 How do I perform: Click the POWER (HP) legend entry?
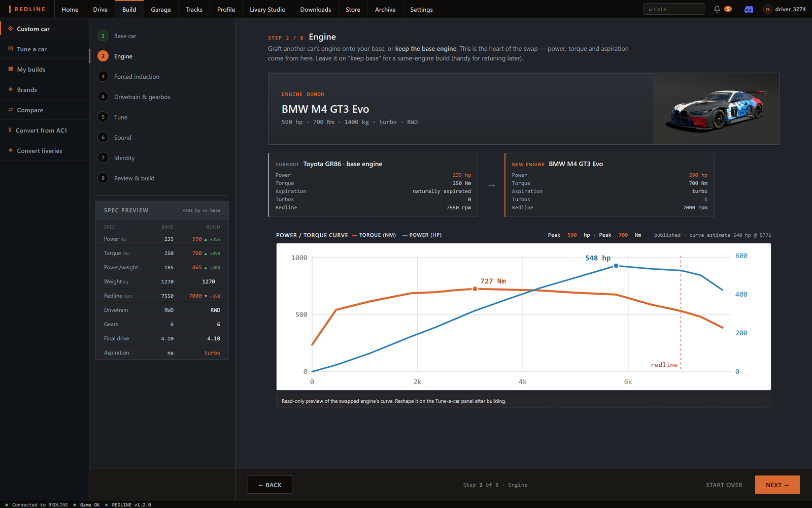422,235
